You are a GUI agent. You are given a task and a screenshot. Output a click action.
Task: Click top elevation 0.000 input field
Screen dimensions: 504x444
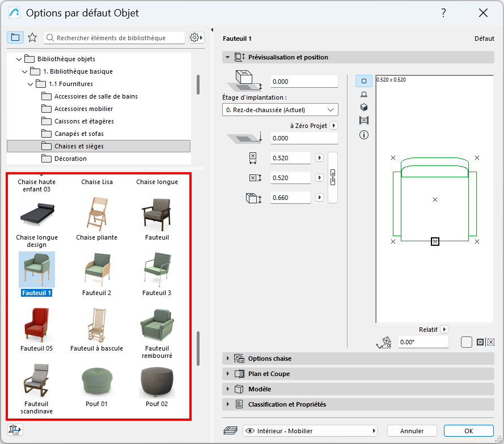point(304,82)
